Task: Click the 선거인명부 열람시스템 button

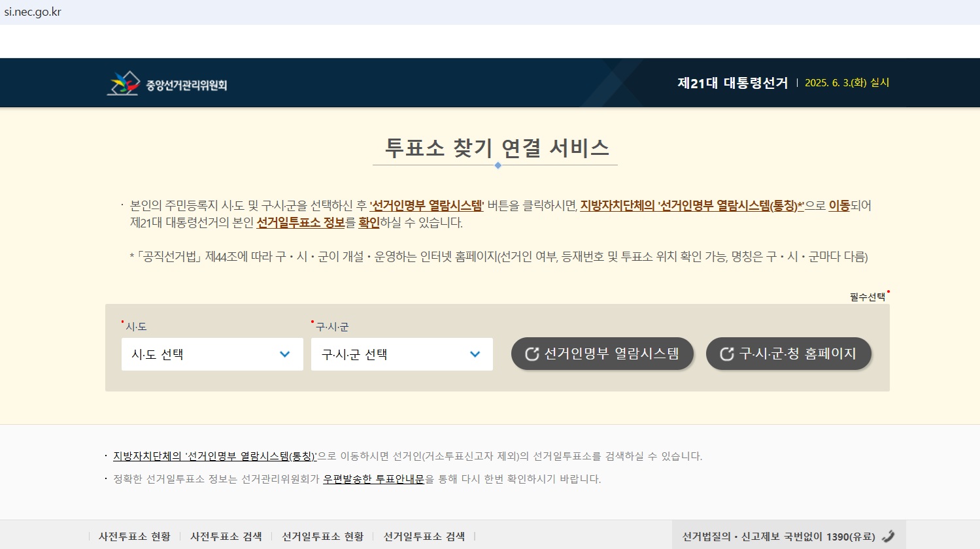Action: 602,354
